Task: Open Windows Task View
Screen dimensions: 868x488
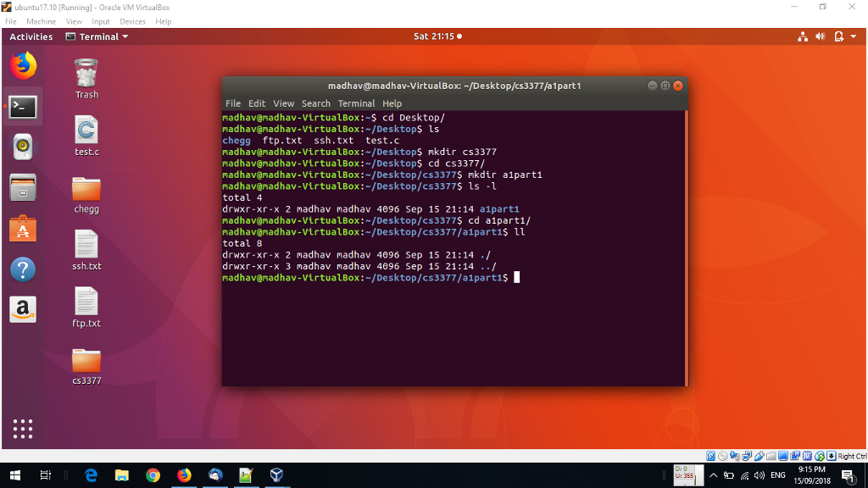Action: (46, 475)
